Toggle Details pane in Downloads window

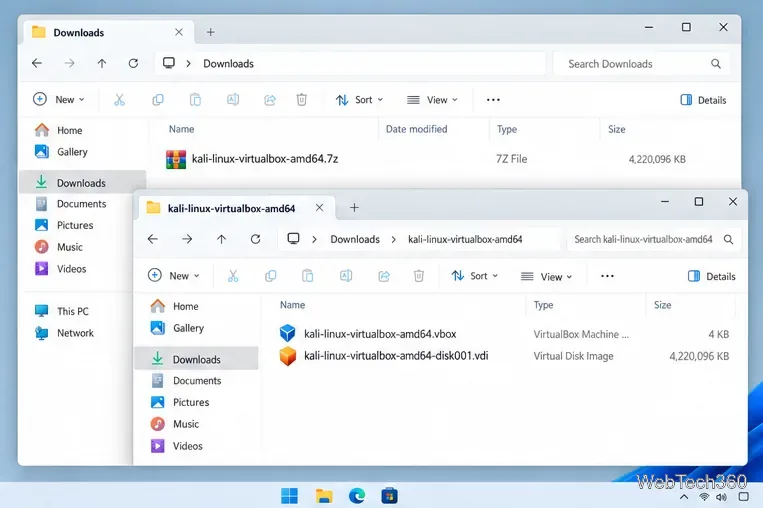click(x=703, y=100)
